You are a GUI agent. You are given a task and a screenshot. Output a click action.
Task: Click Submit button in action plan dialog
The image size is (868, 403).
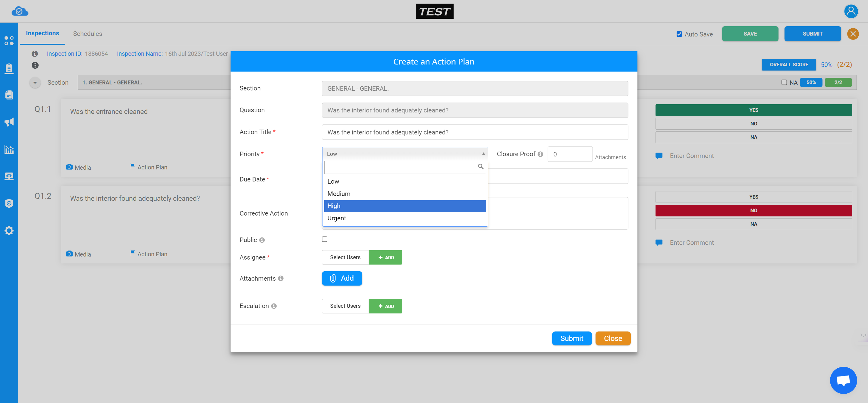click(x=572, y=338)
